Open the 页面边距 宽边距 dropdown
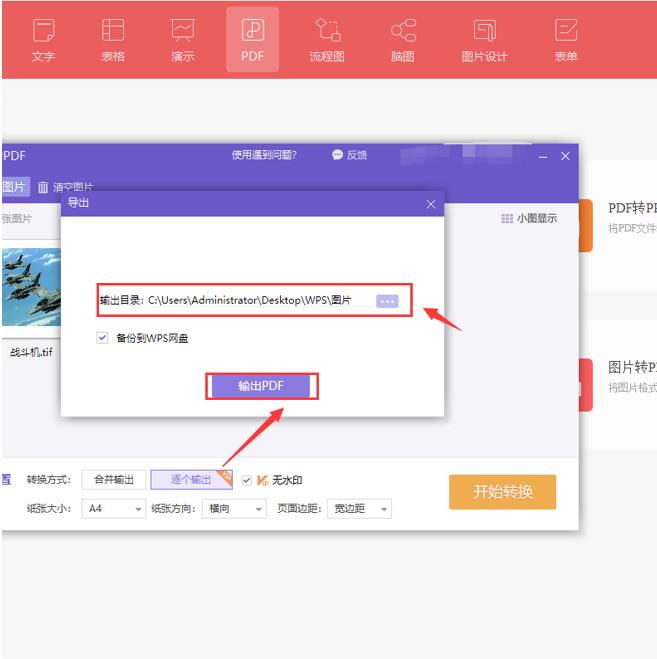The image size is (657, 659). coord(359,509)
